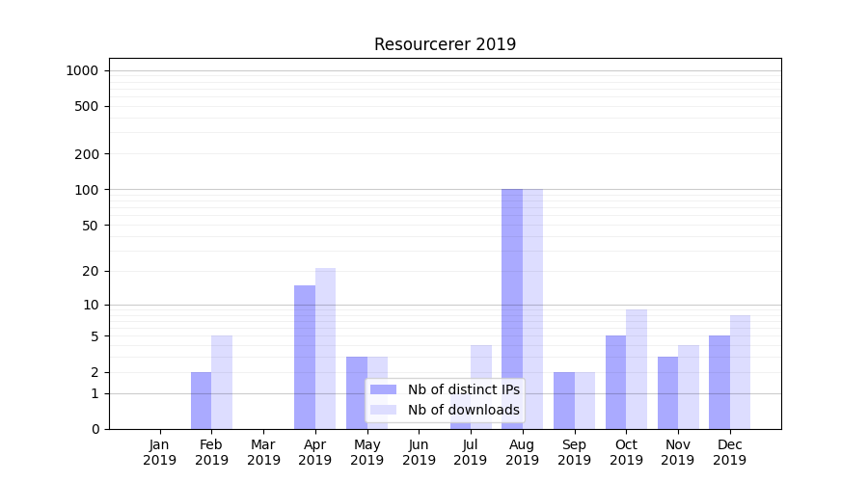Pick the December distinct IPs bar
Image resolution: width=868 pixels, height=482 pixels.
719,382
